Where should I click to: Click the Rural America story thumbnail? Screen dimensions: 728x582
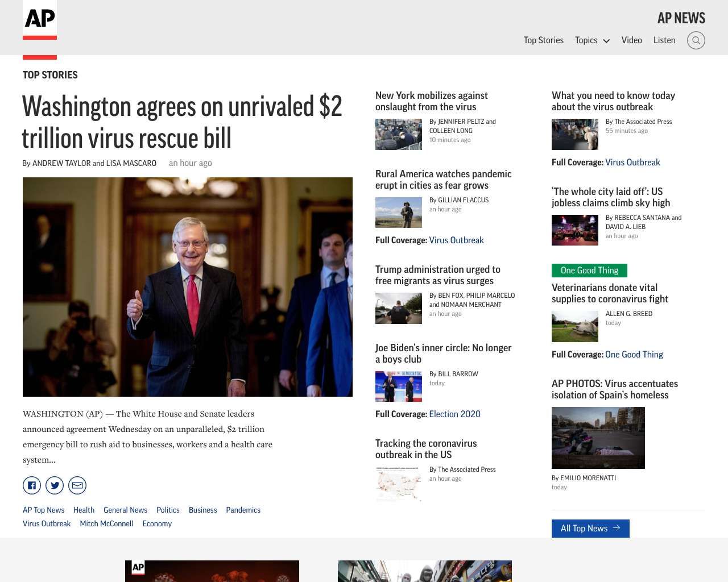pos(399,213)
